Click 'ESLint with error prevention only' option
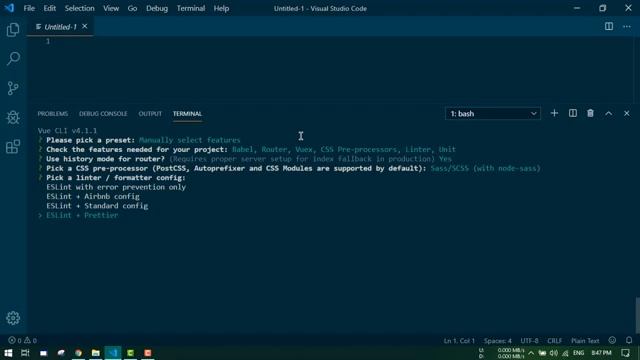The height and width of the screenshot is (360, 640). point(116,187)
